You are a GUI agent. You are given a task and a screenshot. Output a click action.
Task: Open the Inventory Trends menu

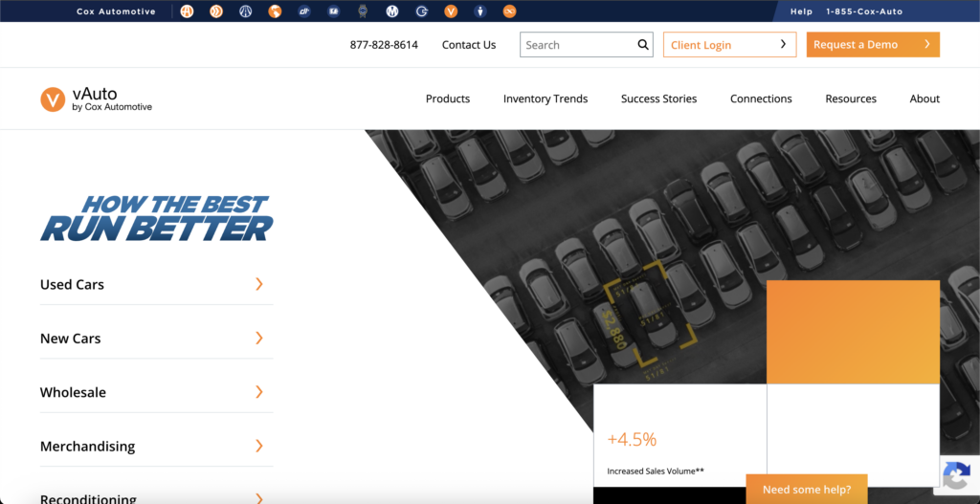(x=546, y=99)
